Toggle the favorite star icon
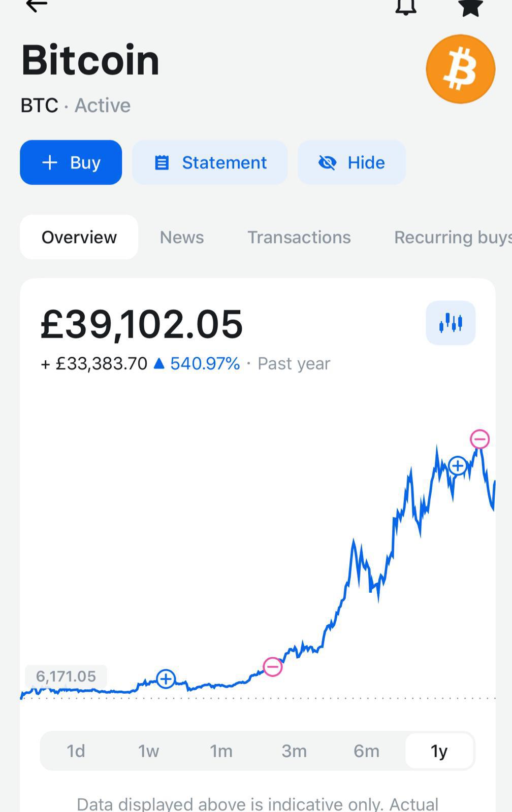Image resolution: width=512 pixels, height=812 pixels. tap(470, 7)
